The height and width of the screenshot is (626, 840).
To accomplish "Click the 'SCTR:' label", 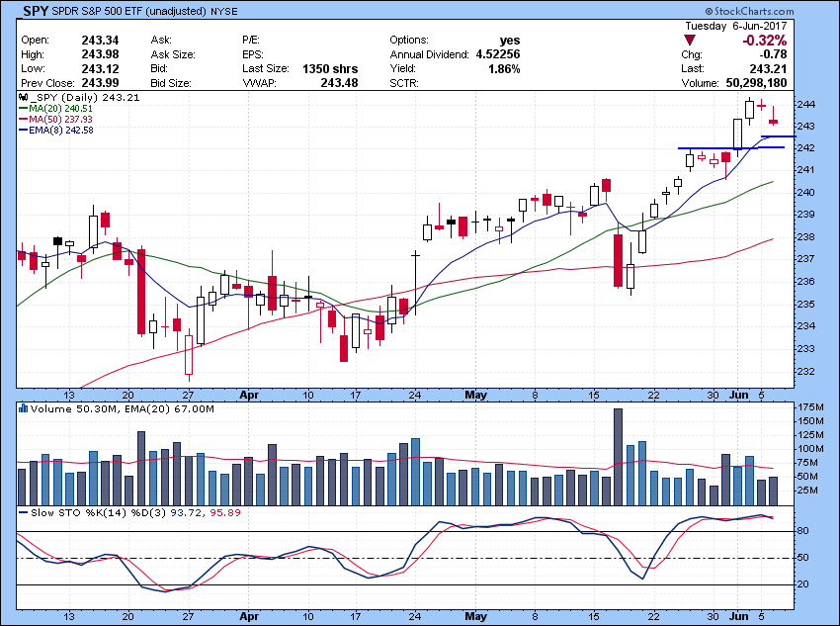I will 404,83.
